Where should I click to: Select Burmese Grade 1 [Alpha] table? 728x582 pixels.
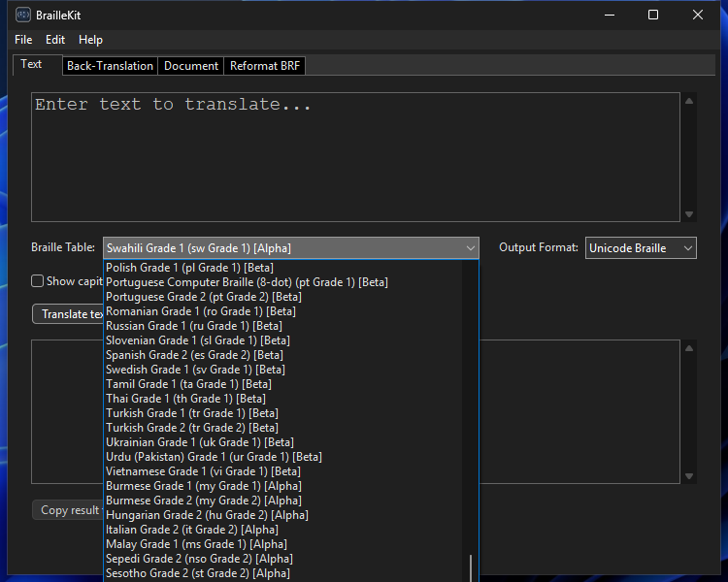coord(282,486)
